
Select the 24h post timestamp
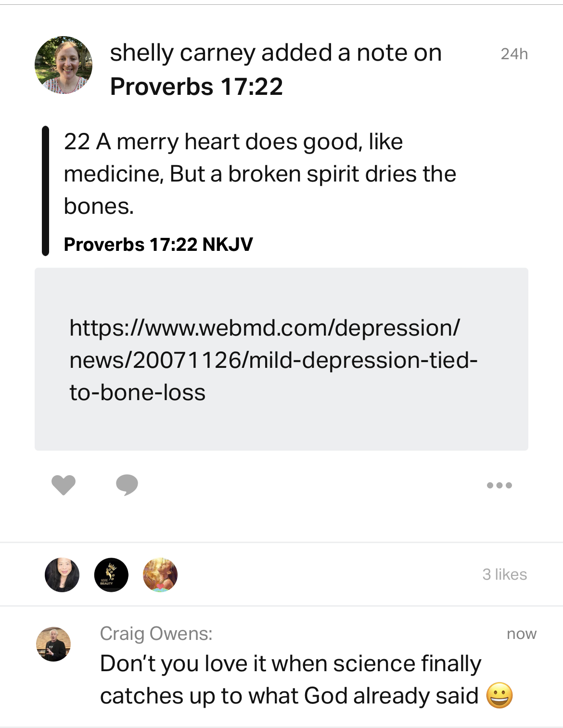point(514,54)
